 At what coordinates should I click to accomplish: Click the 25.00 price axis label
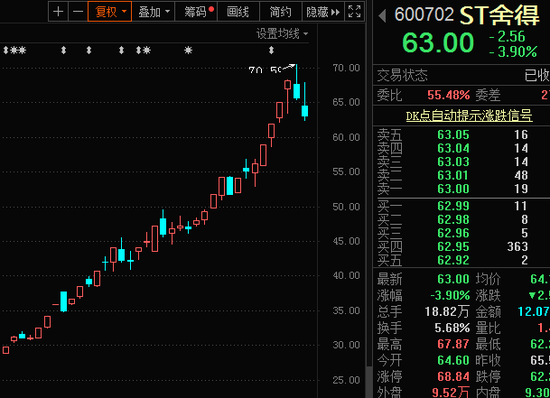point(346,380)
